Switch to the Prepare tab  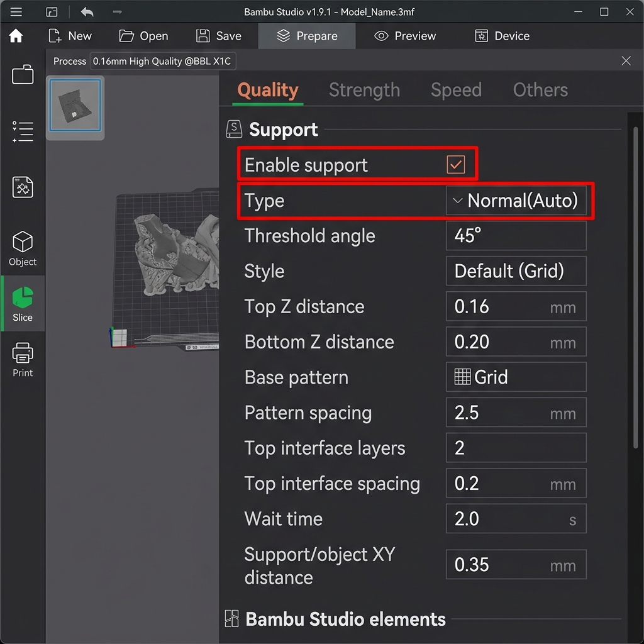click(307, 36)
